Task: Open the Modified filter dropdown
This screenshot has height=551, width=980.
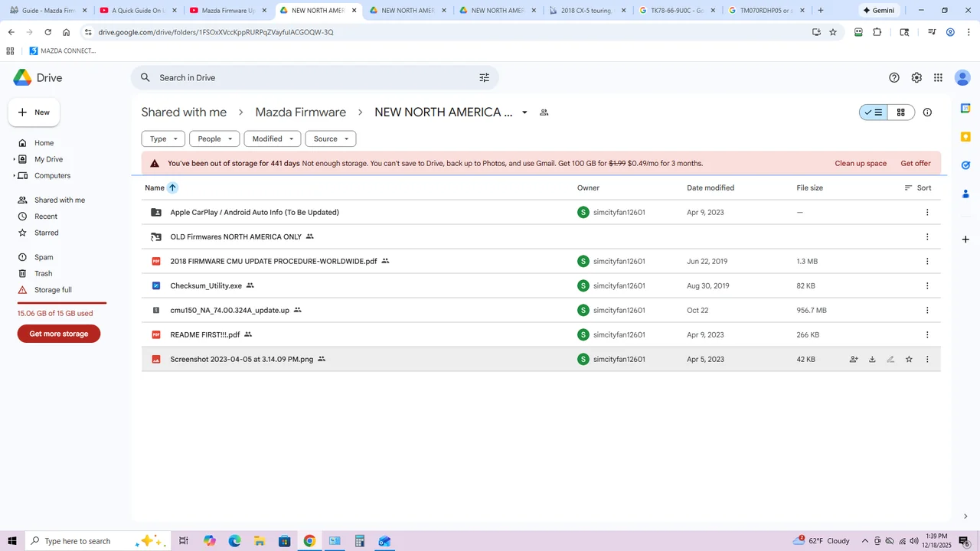Action: (272, 139)
